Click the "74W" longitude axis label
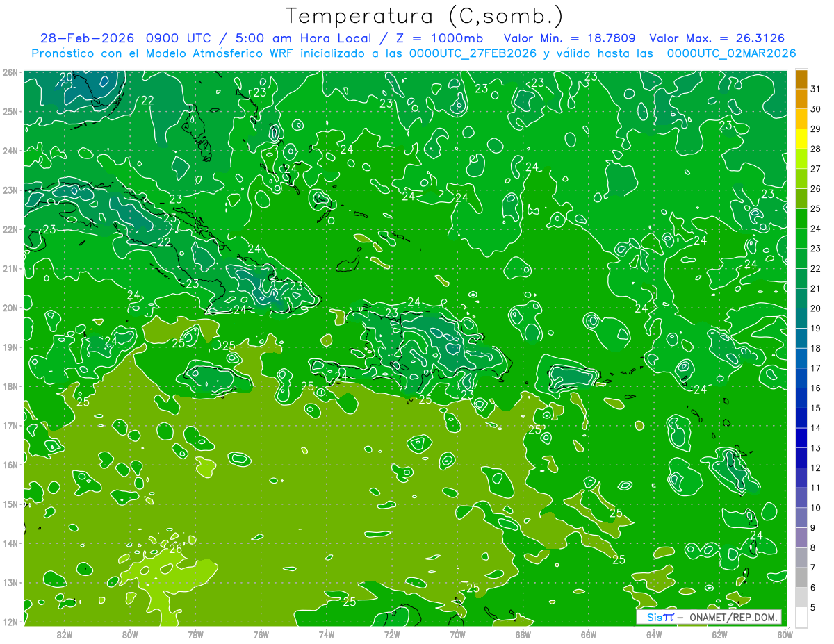This screenshot has height=644, width=834. pos(327,634)
